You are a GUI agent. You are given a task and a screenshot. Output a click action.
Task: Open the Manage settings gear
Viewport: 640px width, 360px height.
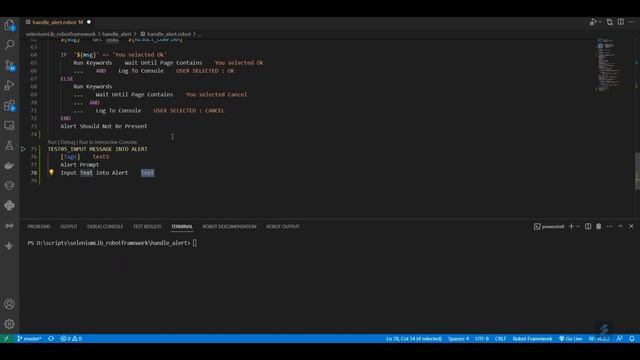click(x=9, y=324)
